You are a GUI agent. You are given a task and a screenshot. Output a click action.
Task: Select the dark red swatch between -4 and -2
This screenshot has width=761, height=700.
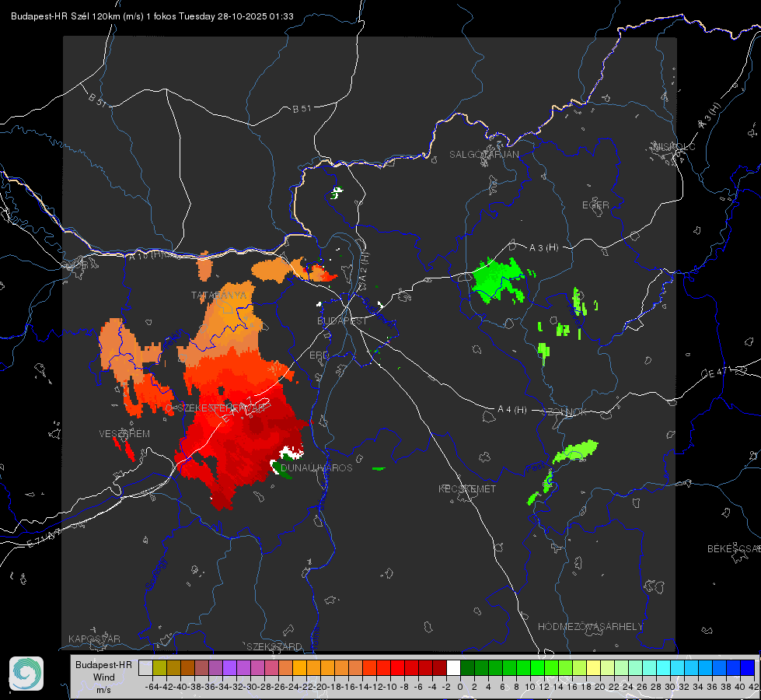(439, 667)
